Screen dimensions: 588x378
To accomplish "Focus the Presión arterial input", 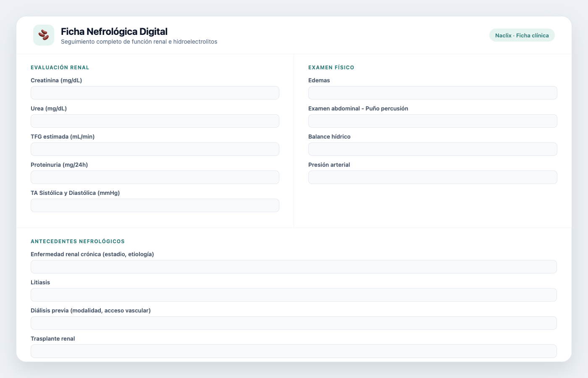I will pos(433,177).
